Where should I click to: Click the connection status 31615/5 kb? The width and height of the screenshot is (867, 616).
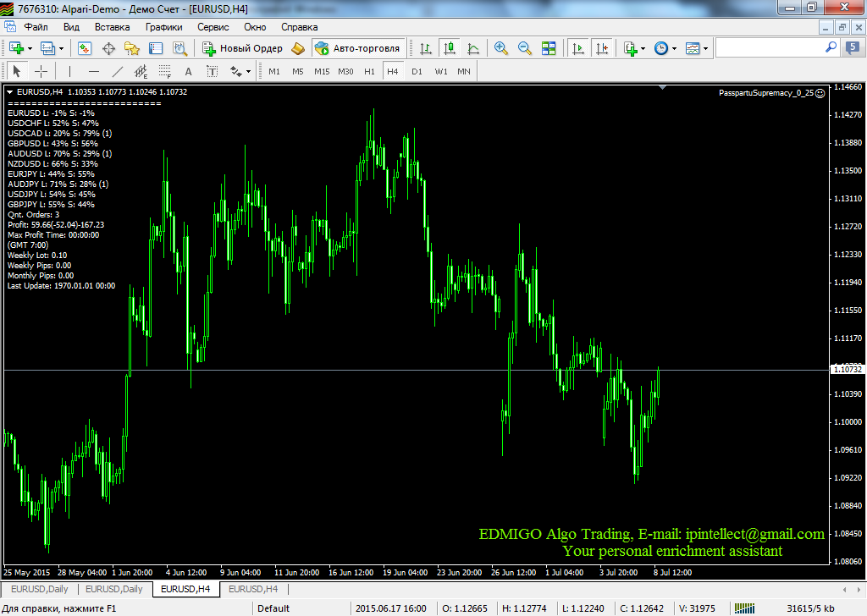point(810,608)
